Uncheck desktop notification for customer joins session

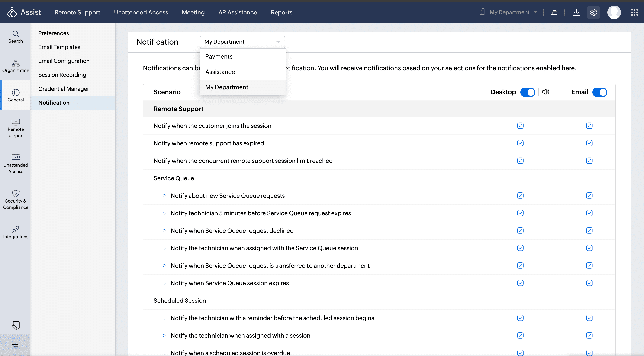click(520, 126)
